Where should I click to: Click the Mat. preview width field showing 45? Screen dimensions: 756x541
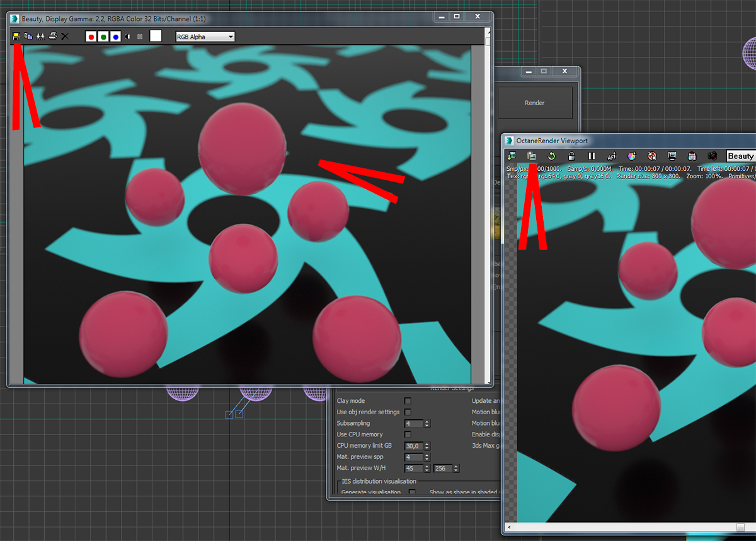pos(415,468)
